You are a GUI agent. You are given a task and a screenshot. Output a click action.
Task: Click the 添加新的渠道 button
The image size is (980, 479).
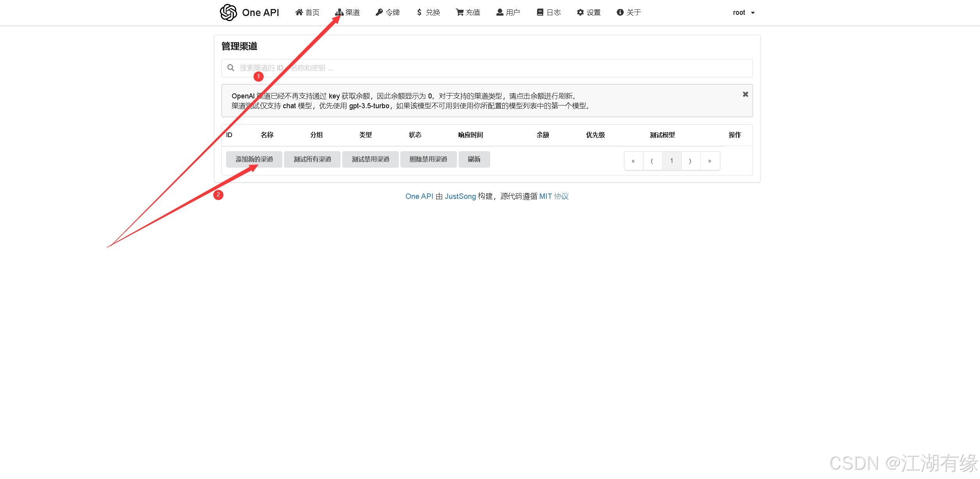point(254,159)
